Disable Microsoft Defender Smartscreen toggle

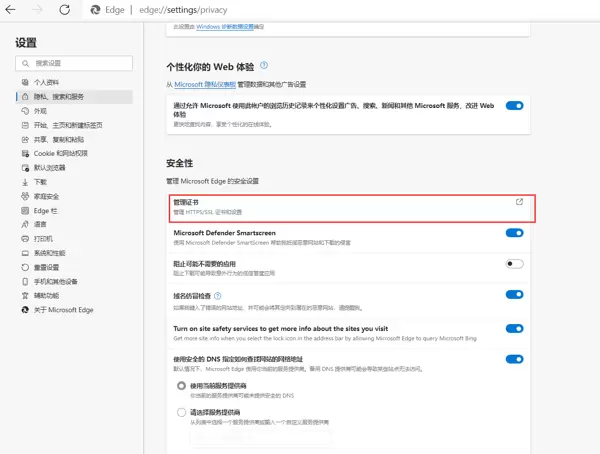tap(514, 233)
